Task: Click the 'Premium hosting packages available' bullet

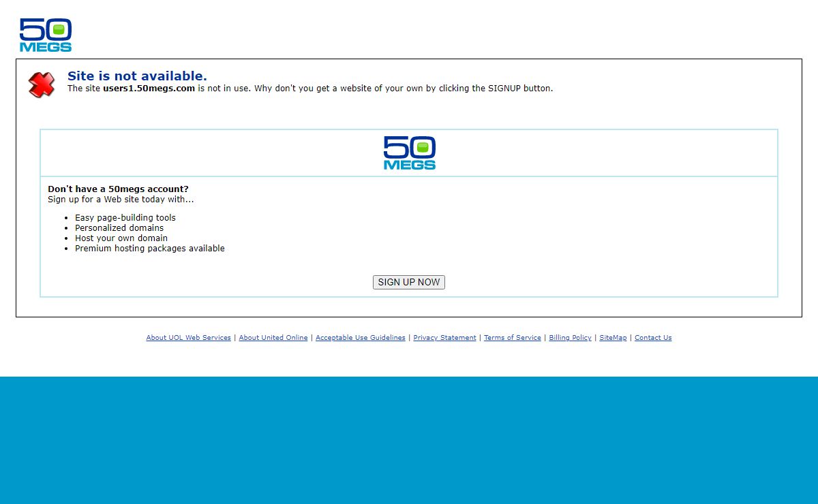Action: click(150, 249)
